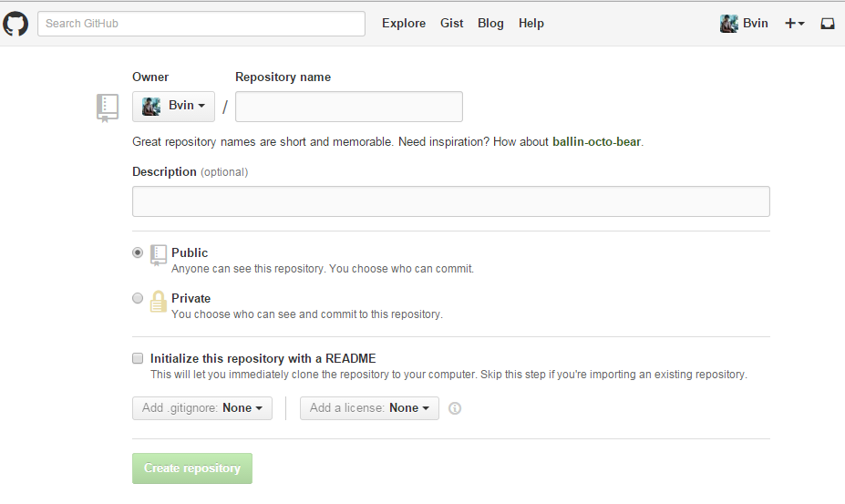Image resolution: width=845 pixels, height=504 pixels.
Task: Click the license info icon
Action: [x=455, y=408]
